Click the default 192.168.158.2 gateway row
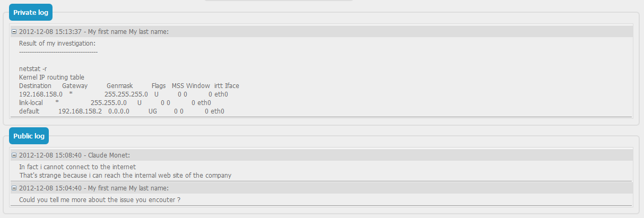644x218 pixels. click(121, 111)
